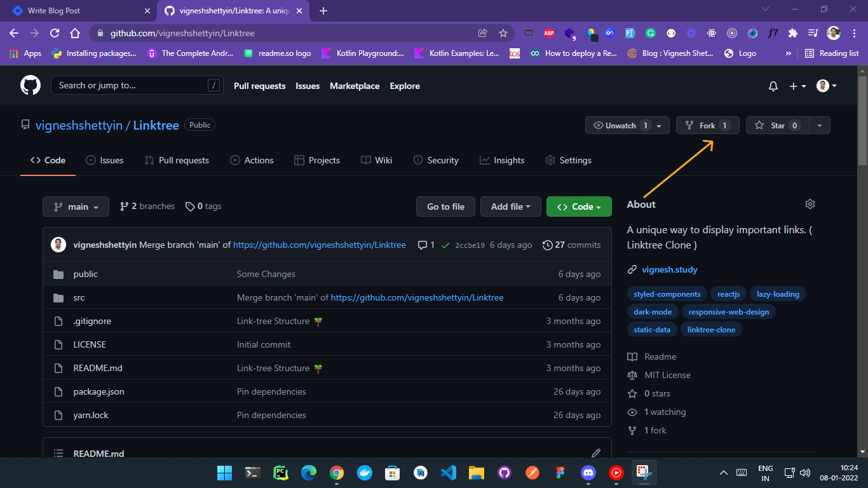Screen dimensions: 868x488
Task: Open Windows Start menu
Action: pyautogui.click(x=224, y=473)
